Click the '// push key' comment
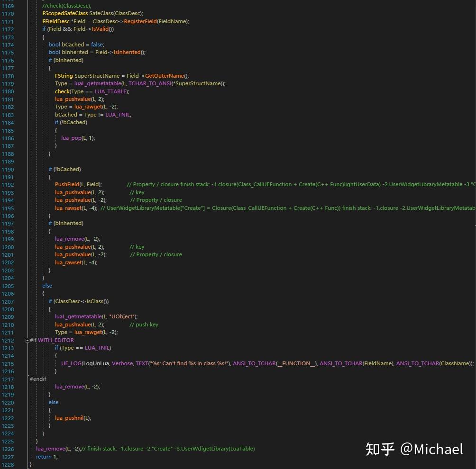 click(x=144, y=325)
